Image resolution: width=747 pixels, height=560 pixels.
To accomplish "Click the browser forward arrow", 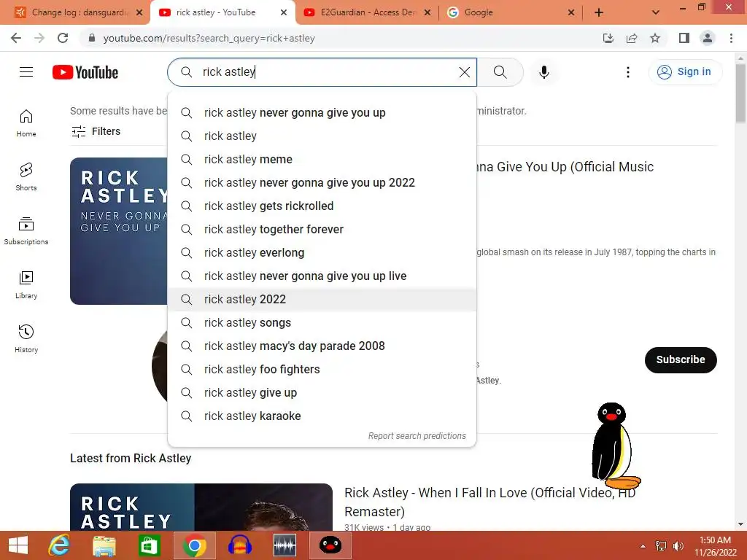I will [x=39, y=38].
